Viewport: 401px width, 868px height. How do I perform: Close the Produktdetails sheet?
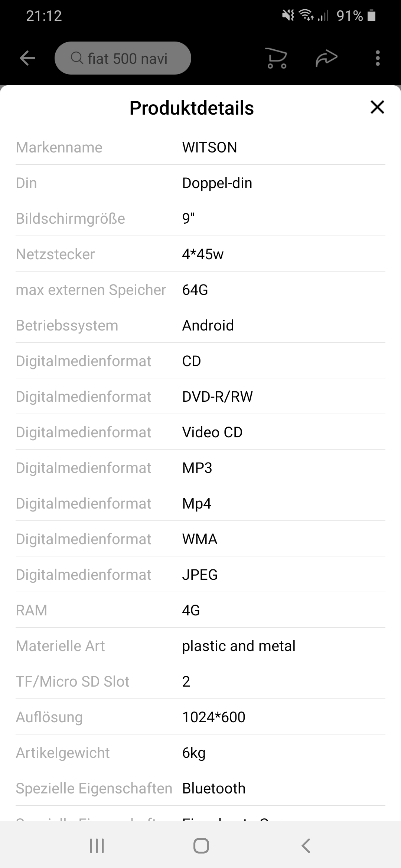tap(377, 107)
